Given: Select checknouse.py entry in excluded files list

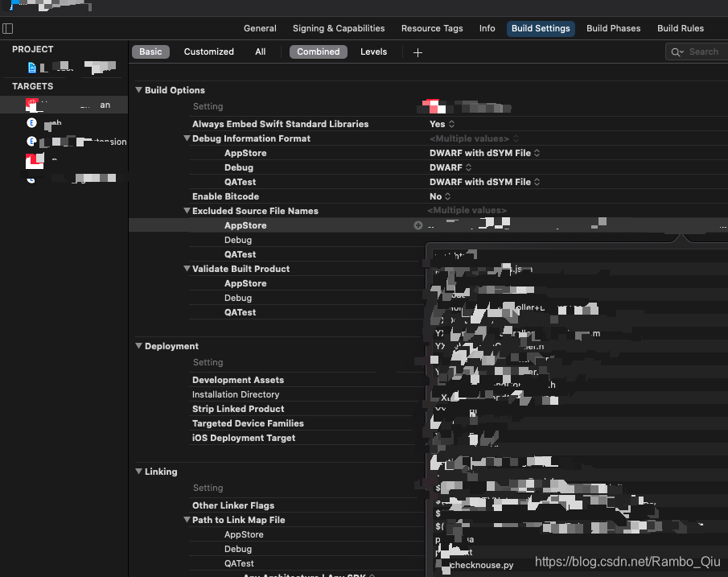Looking at the screenshot, I should point(482,565).
